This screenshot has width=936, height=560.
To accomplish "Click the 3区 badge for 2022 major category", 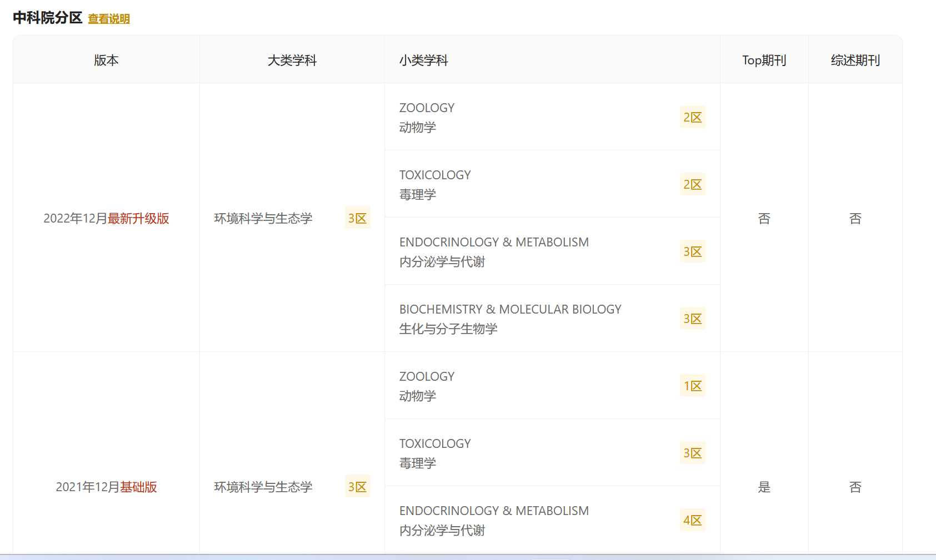I will pyautogui.click(x=358, y=218).
